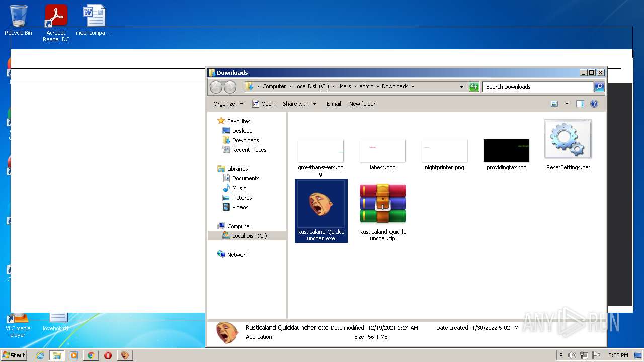Screen dimensions: 644x362
Task: Click the details pane file face icon
Action: (227, 333)
